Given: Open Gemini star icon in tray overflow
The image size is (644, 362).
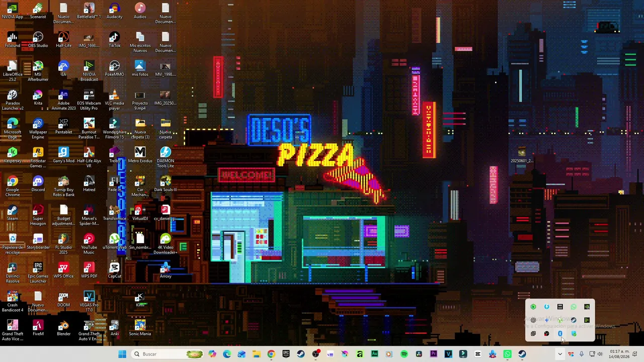Looking at the screenshot, I should coord(547,320).
